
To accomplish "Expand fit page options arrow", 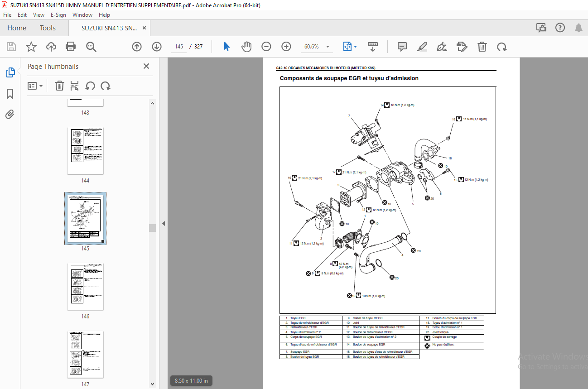I will pos(355,47).
